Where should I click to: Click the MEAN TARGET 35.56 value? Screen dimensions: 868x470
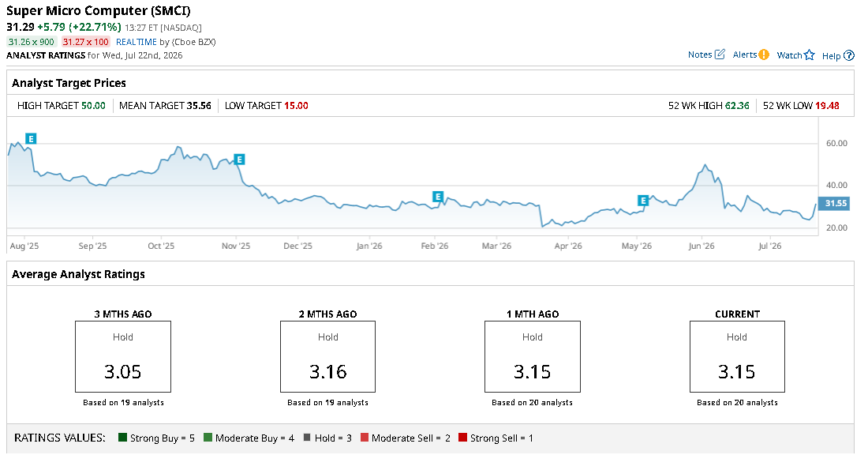point(199,105)
